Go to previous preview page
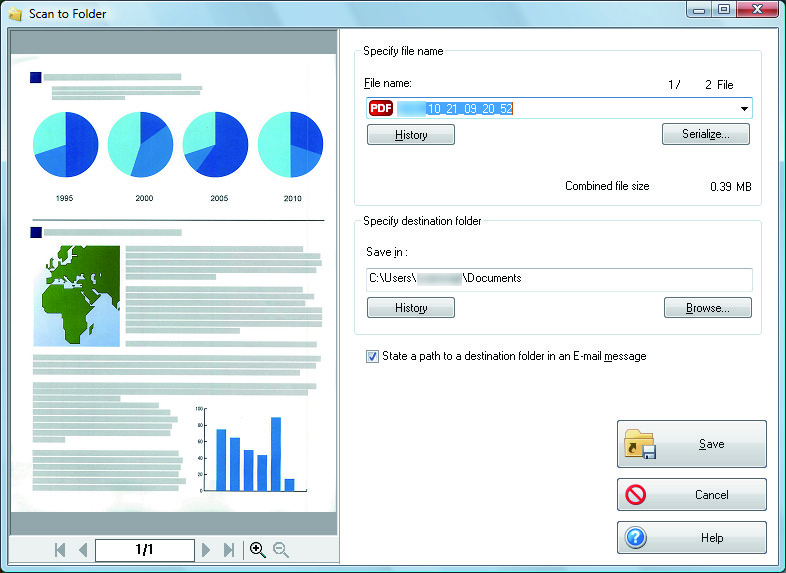Viewport: 786px width, 573px height. [x=83, y=550]
